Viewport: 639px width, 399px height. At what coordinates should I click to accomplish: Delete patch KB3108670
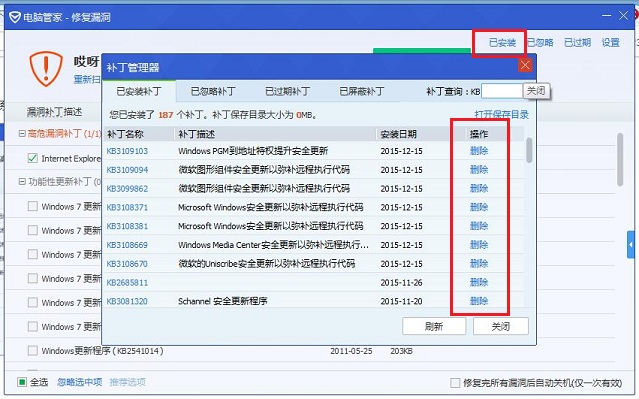(479, 263)
